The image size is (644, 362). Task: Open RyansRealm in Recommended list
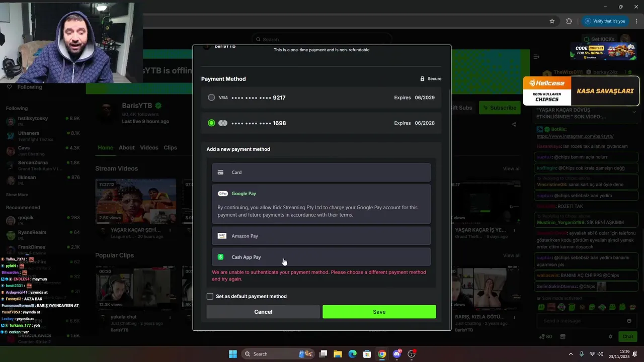[x=43, y=235]
